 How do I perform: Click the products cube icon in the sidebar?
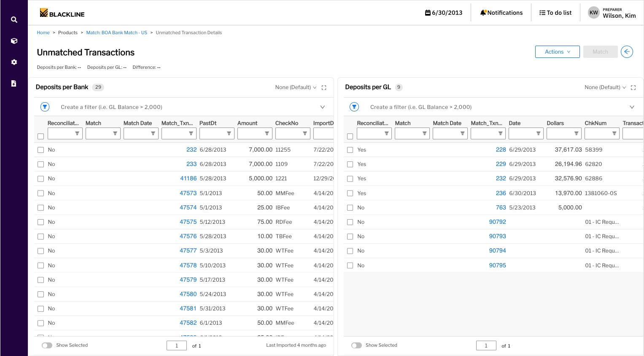point(14,41)
